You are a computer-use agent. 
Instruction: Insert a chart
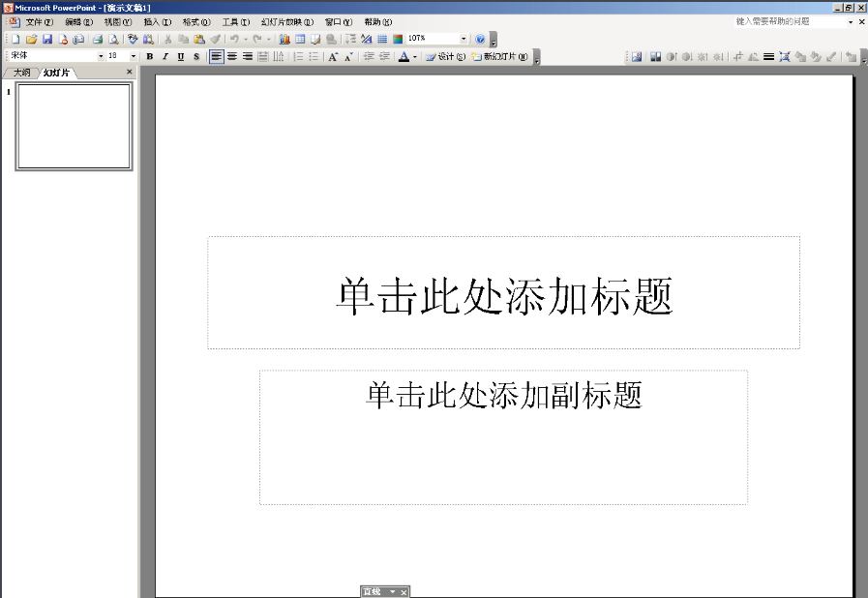click(284, 39)
